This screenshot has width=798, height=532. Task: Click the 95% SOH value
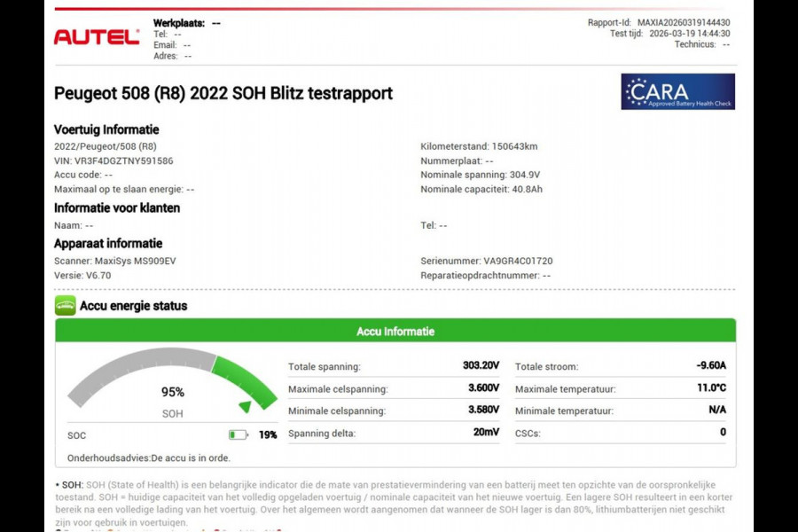[x=173, y=392]
